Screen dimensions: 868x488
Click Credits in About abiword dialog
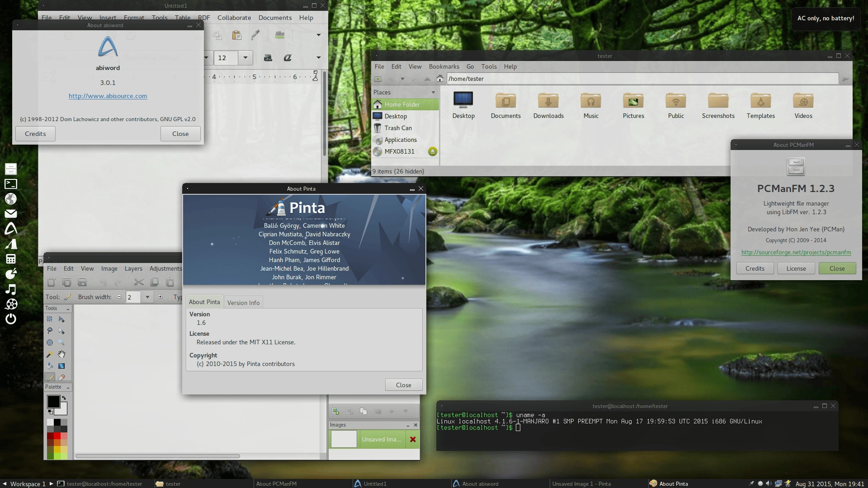[35, 134]
